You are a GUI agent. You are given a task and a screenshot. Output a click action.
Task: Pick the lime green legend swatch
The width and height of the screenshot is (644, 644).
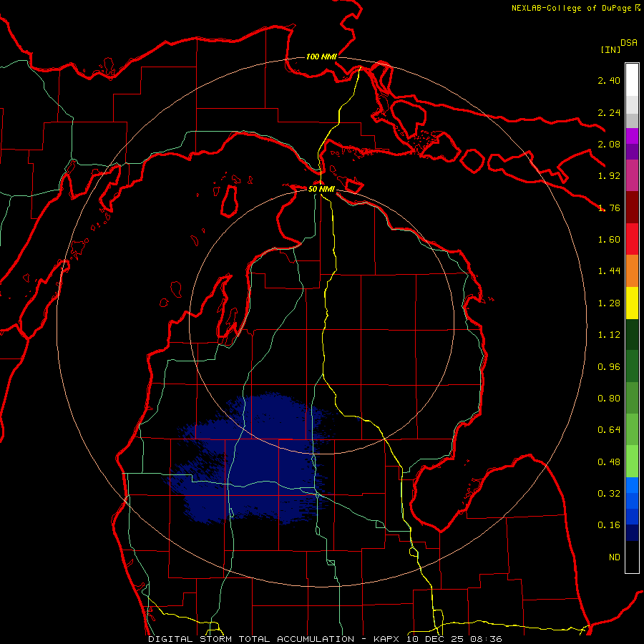[632, 462]
